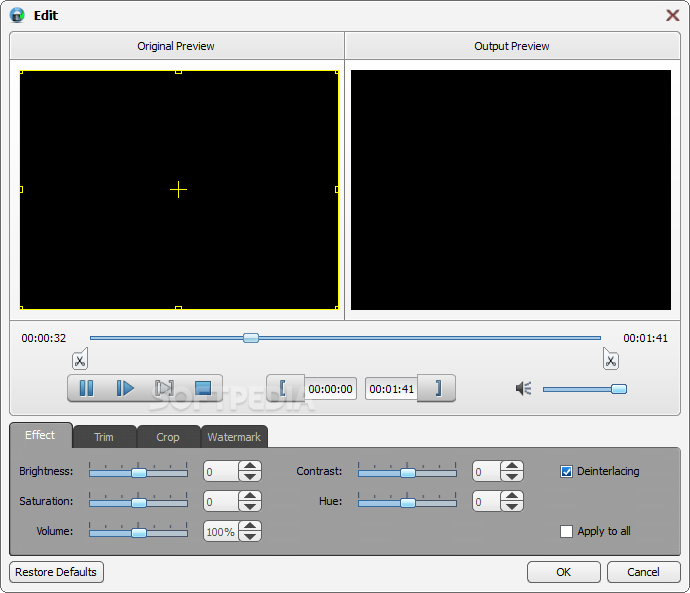Click the right-middle crop handle

click(337, 190)
